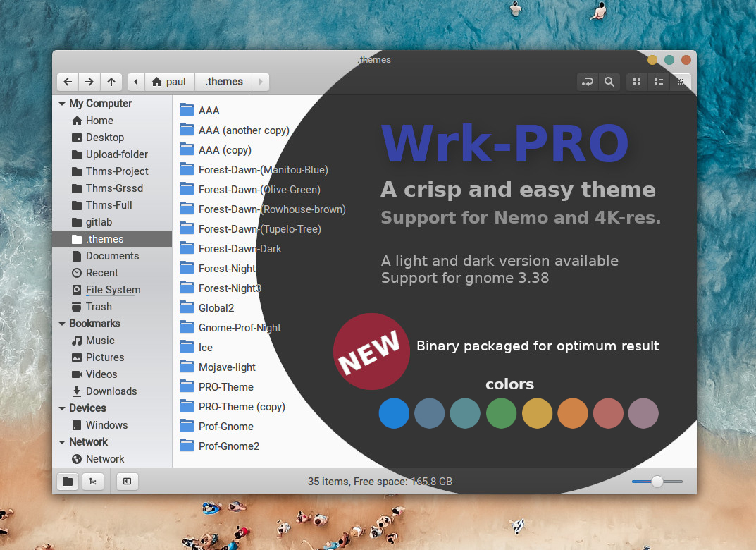Image resolution: width=756 pixels, height=550 pixels.
Task: Select Forest-Dawn-Dark folder
Action: point(230,249)
